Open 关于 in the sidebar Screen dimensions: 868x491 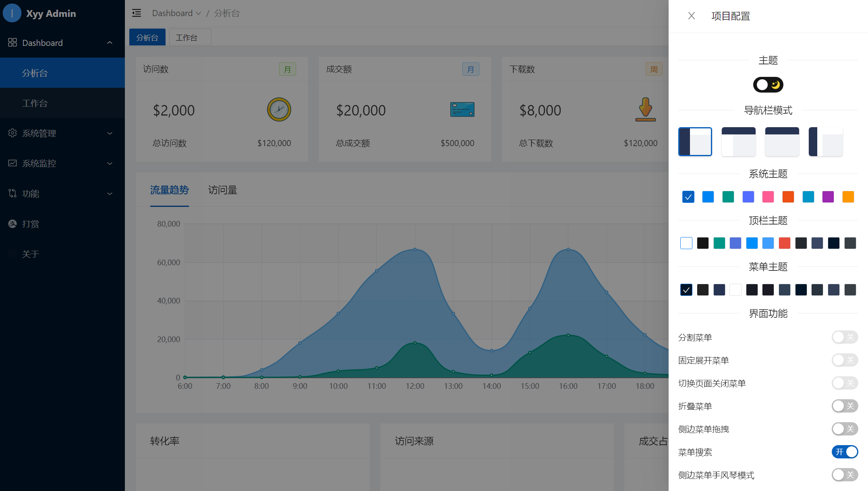[x=31, y=254]
